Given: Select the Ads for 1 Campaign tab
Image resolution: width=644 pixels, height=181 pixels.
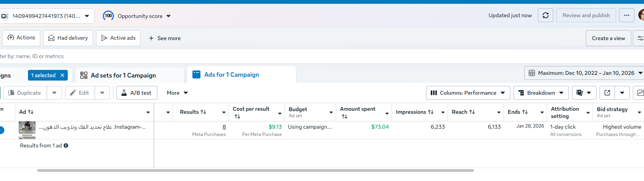Looking at the screenshot, I should click(231, 75).
